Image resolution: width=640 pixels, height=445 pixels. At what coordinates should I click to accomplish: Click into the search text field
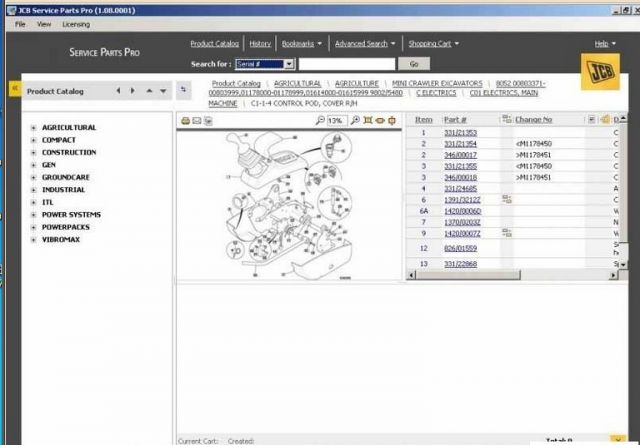[347, 64]
